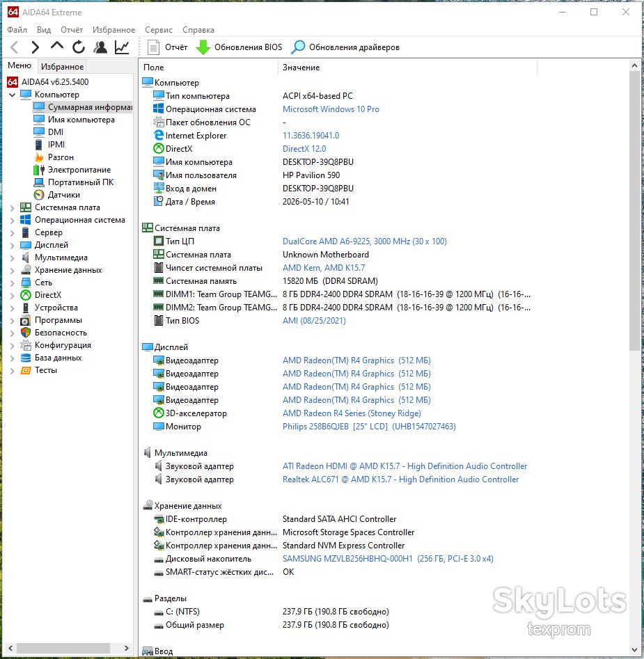Click the Back navigation arrow icon
644x659 pixels.
pos(15,47)
